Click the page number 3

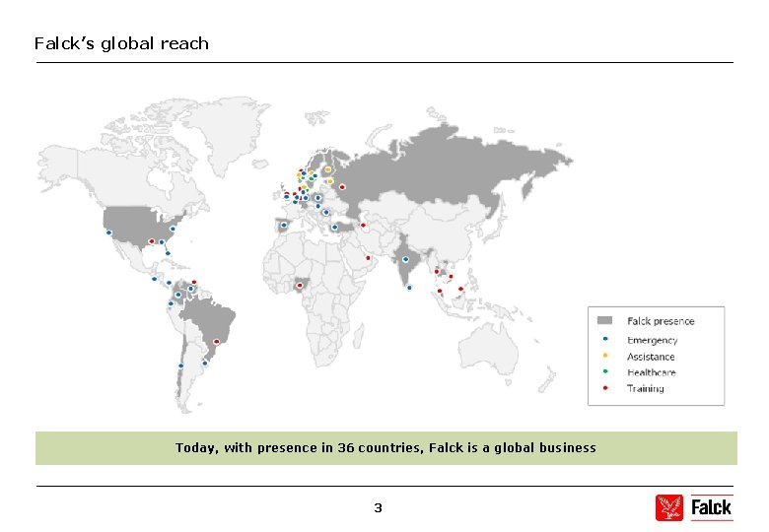click(378, 507)
